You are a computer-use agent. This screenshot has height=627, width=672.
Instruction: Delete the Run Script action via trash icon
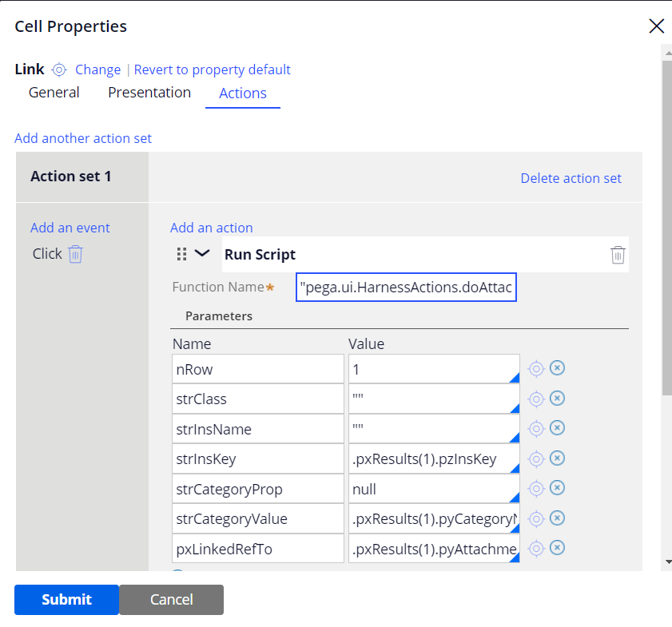618,255
